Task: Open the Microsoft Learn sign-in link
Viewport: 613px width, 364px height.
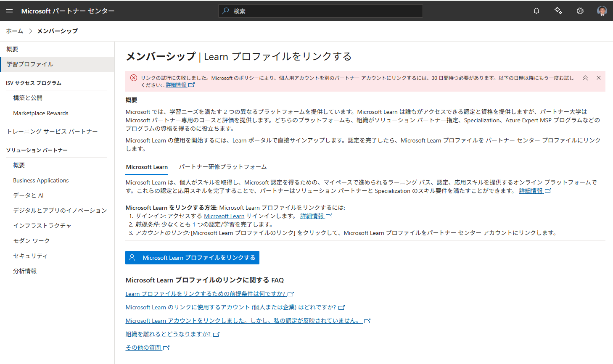Action: [x=224, y=216]
